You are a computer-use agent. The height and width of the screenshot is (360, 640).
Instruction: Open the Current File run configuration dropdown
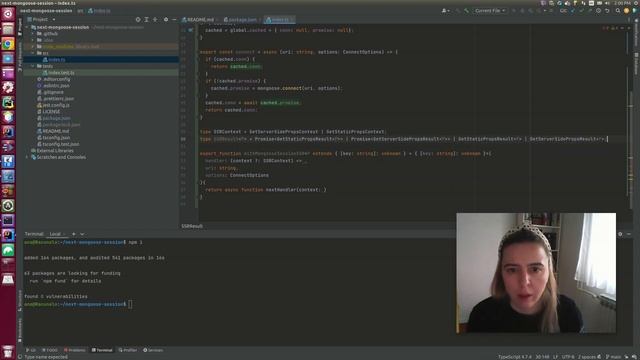point(490,11)
